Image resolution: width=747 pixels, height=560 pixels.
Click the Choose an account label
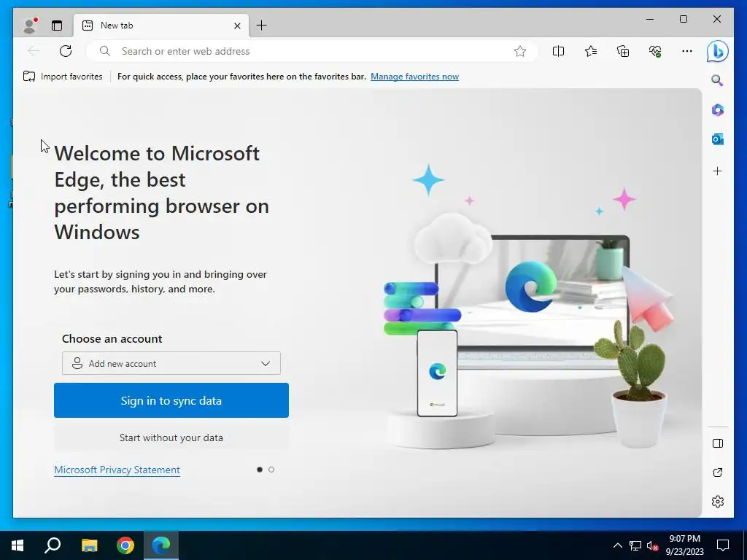pyautogui.click(x=112, y=338)
